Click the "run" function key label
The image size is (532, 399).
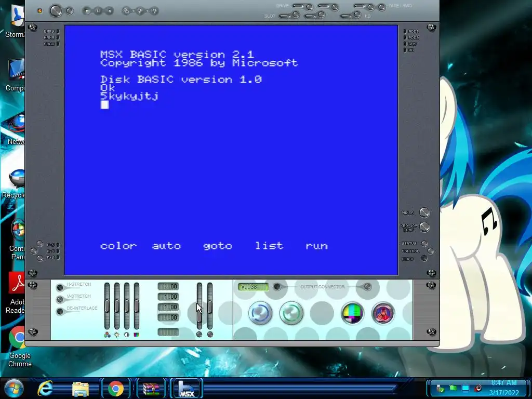pos(316,246)
